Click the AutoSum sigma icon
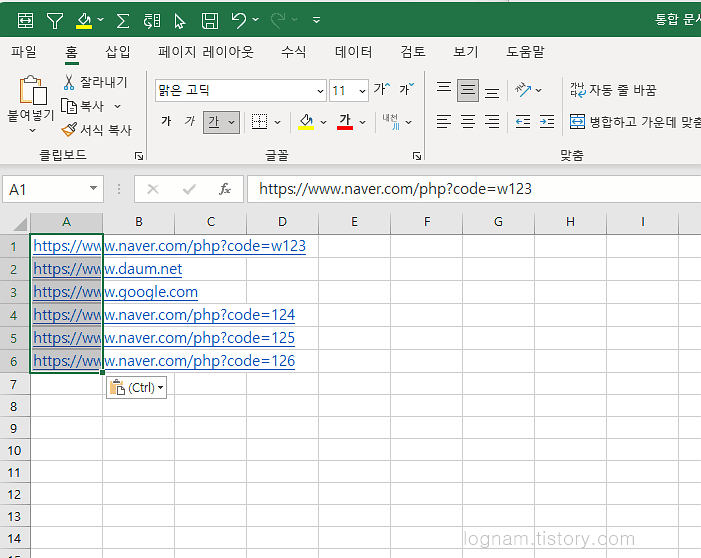 click(123, 21)
